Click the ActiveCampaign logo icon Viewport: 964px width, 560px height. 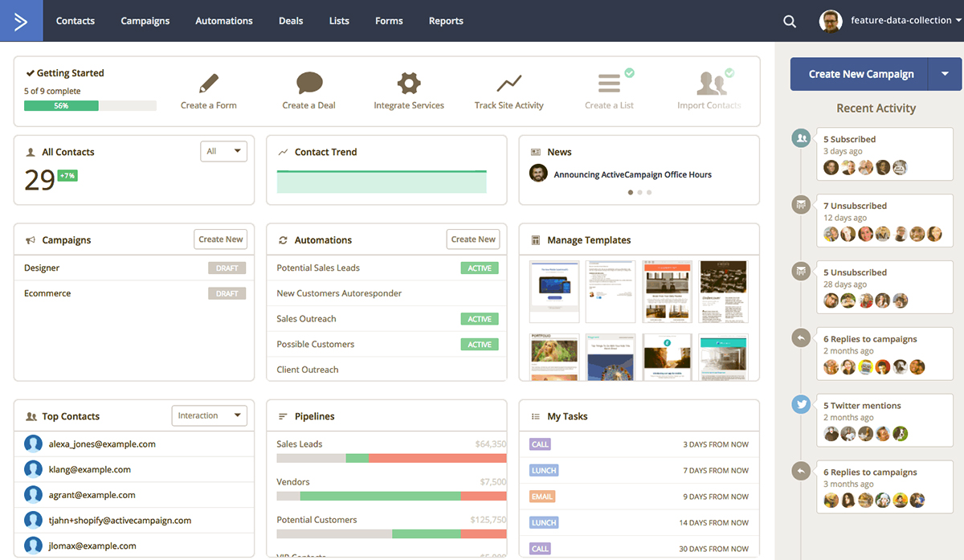click(x=21, y=21)
